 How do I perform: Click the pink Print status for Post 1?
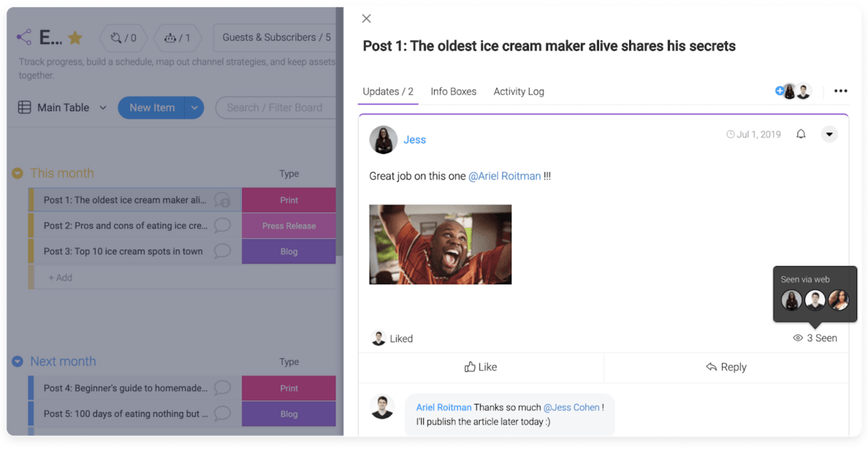tap(289, 200)
